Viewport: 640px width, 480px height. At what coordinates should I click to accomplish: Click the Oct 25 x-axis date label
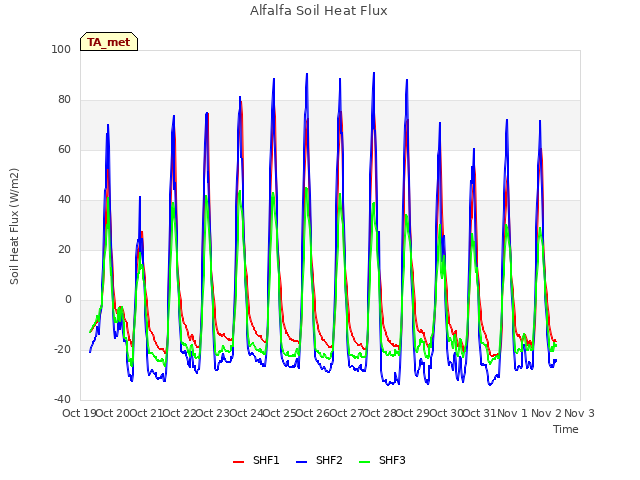280,413
